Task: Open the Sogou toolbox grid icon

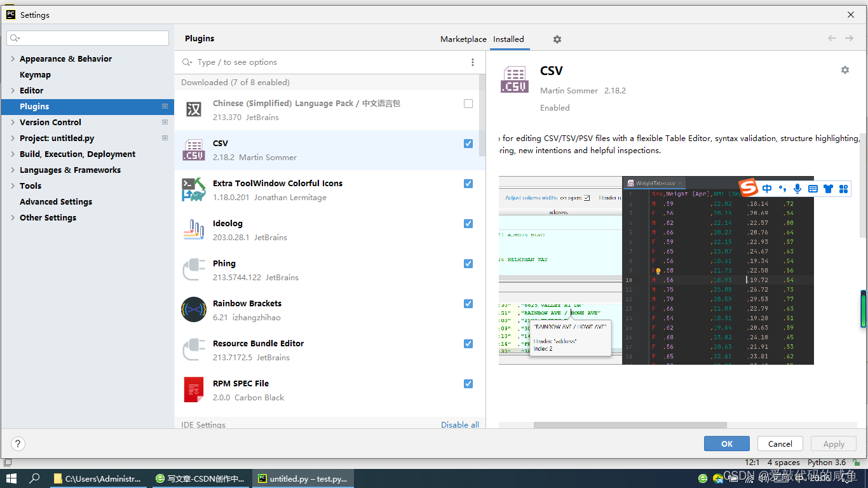Action: pos(844,189)
